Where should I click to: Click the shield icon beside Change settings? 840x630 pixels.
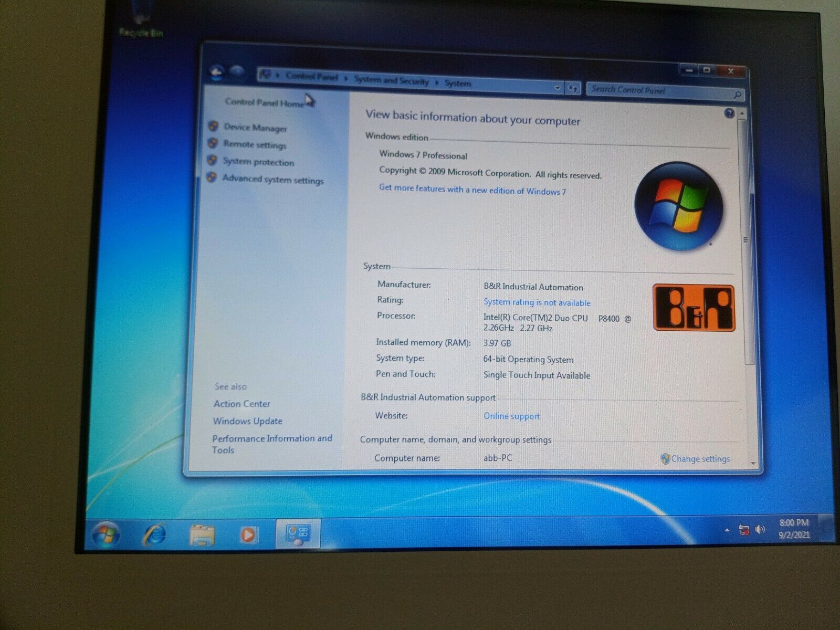point(665,458)
